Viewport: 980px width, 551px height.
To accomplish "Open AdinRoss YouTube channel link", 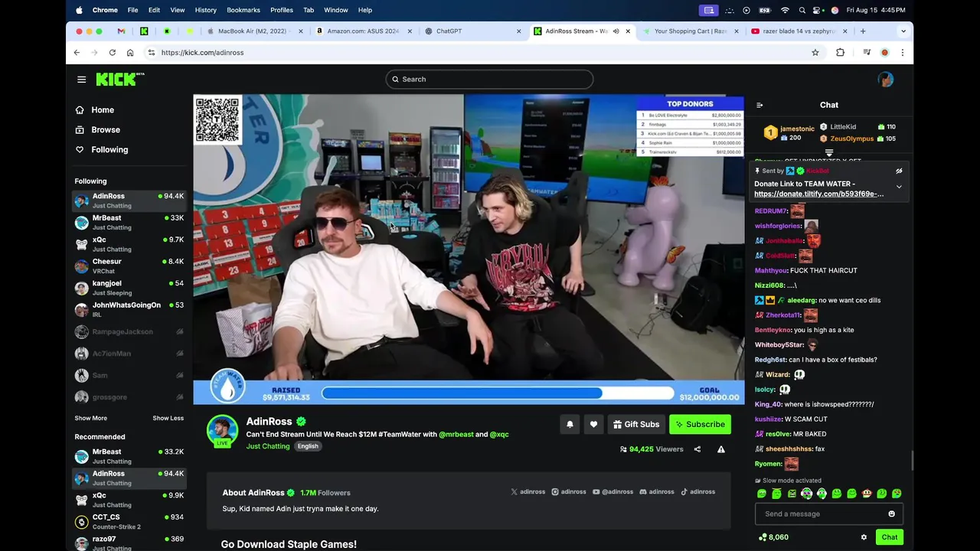I will click(612, 492).
